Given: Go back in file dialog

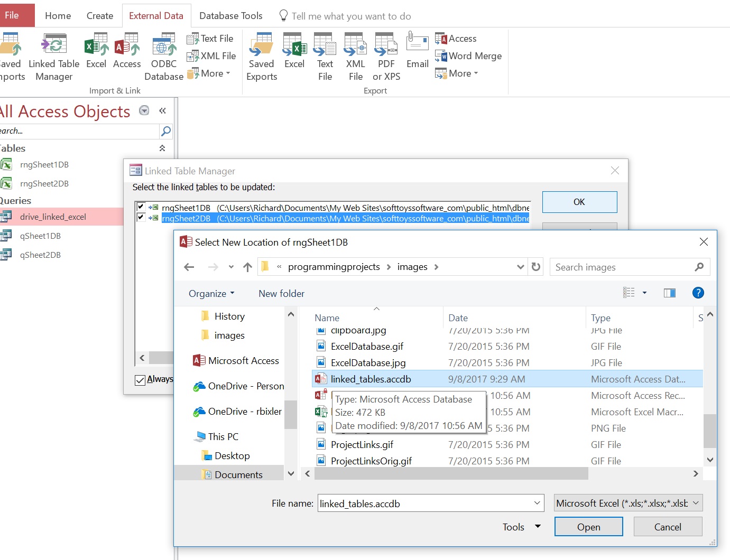Looking at the screenshot, I should tap(189, 267).
